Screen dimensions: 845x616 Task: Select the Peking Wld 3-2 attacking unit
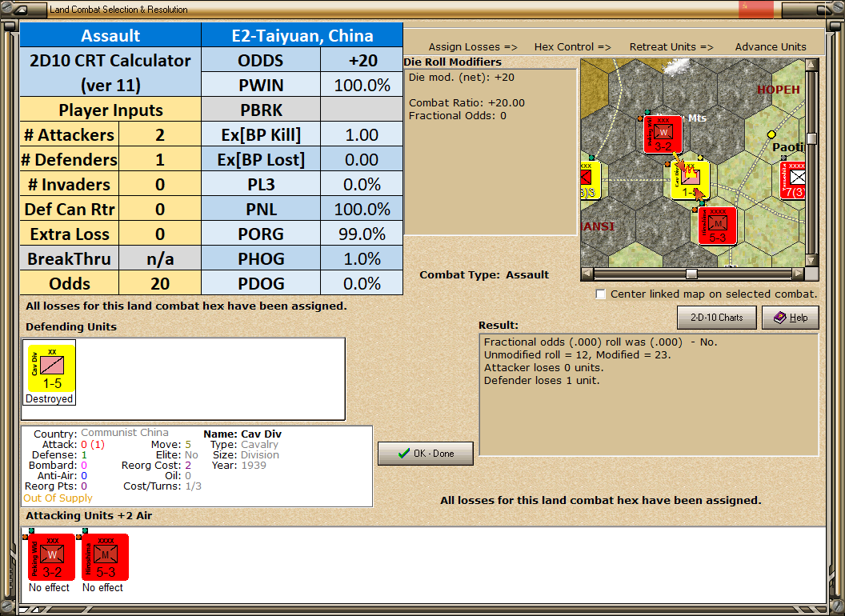(51, 558)
